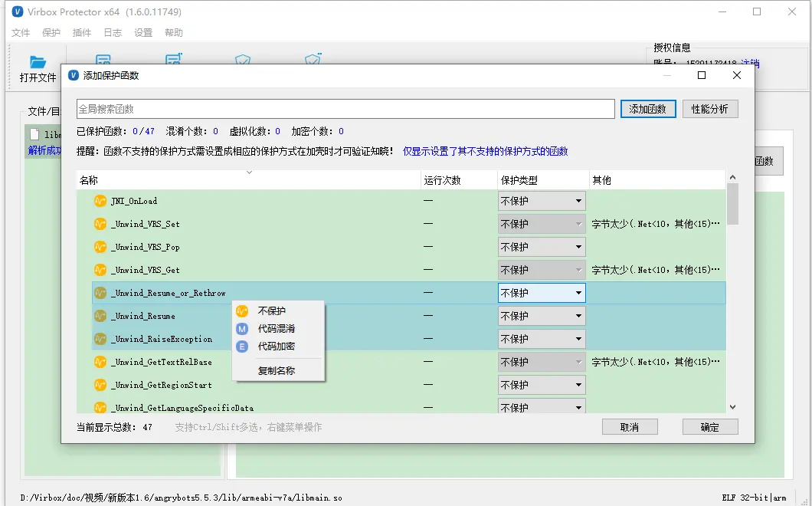Sort by the 运行次数 column header
The image size is (812, 506).
click(x=459, y=180)
